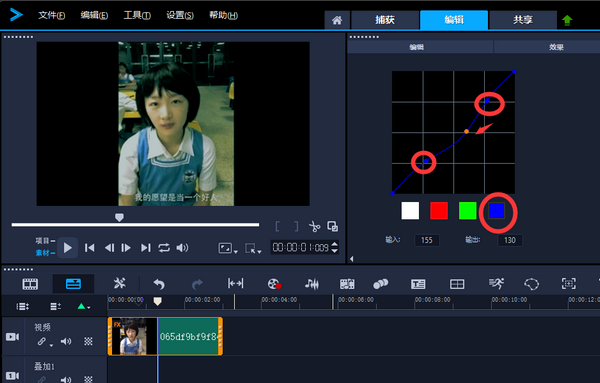Show all visible tracks
600x383 pixels.
(x=23, y=306)
